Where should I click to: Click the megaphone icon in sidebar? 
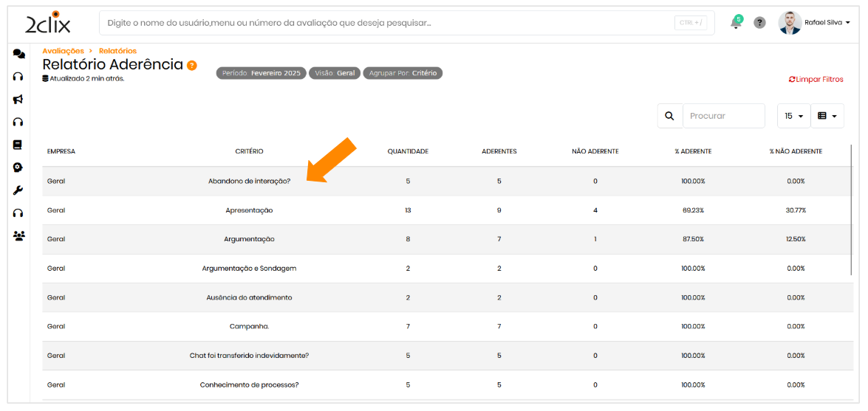pos(18,99)
